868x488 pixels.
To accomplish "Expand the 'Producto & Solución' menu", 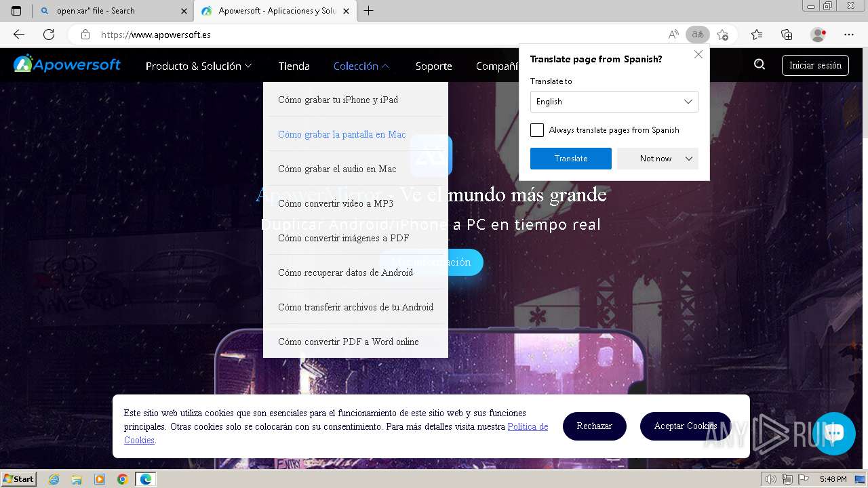I will tap(199, 66).
